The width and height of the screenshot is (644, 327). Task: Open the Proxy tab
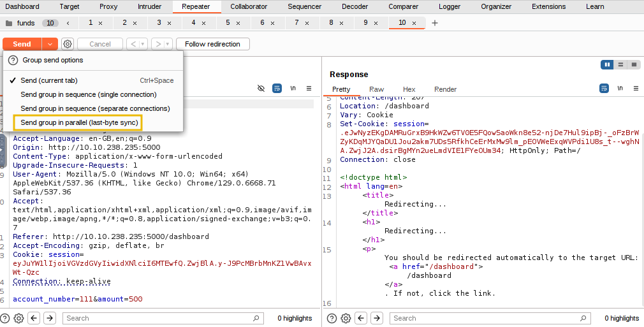tap(108, 6)
